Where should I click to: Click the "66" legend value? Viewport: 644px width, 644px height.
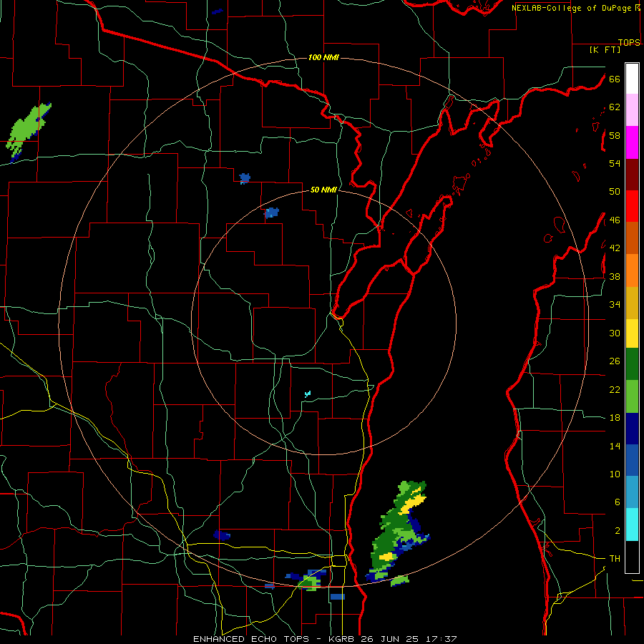[x=615, y=79]
